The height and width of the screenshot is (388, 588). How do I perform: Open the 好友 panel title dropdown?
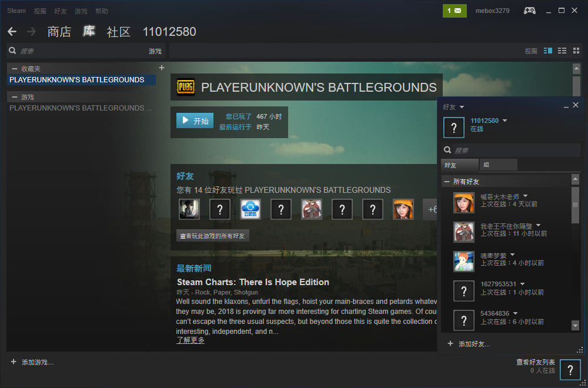[462, 107]
